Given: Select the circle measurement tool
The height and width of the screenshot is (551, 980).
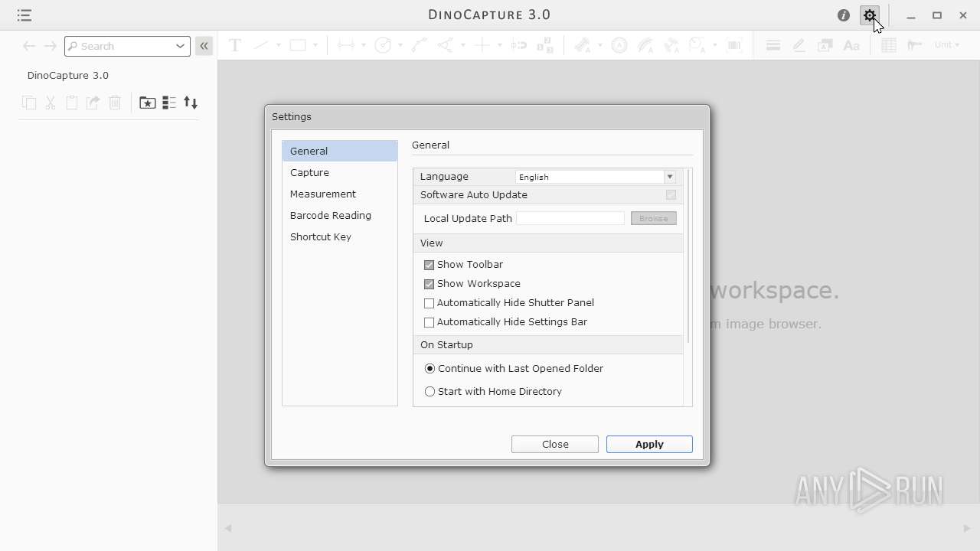Looking at the screenshot, I should (x=383, y=45).
